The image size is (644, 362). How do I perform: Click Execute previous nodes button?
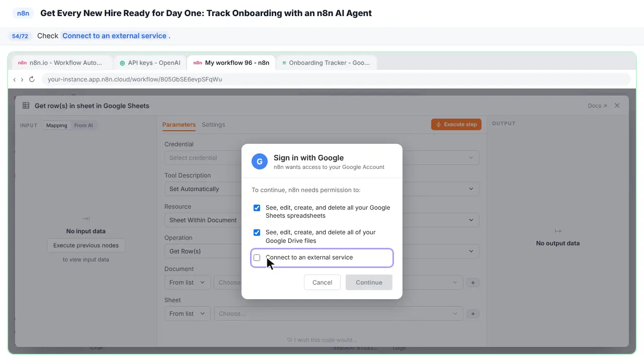86,245
